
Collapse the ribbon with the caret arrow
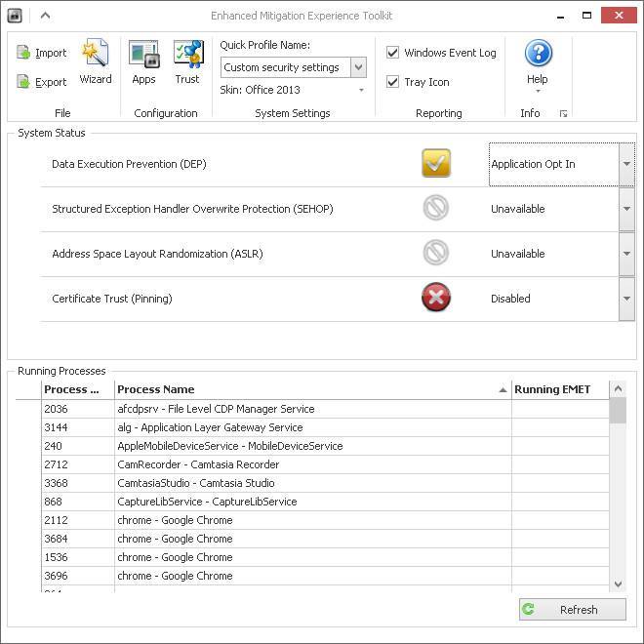(45, 16)
